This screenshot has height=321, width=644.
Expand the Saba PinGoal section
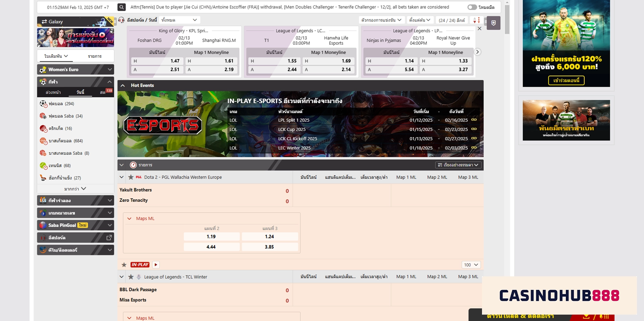75,225
